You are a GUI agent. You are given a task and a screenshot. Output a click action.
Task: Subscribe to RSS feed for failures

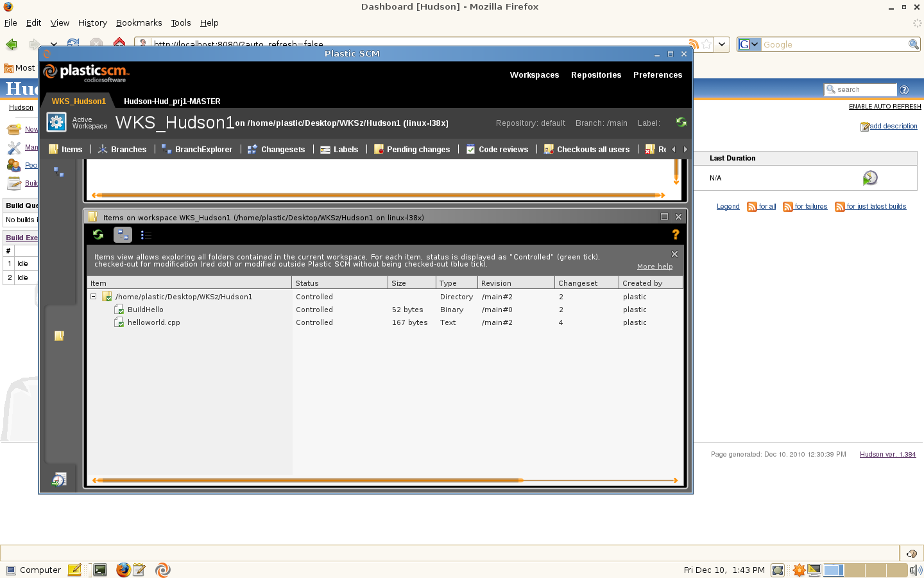point(805,206)
